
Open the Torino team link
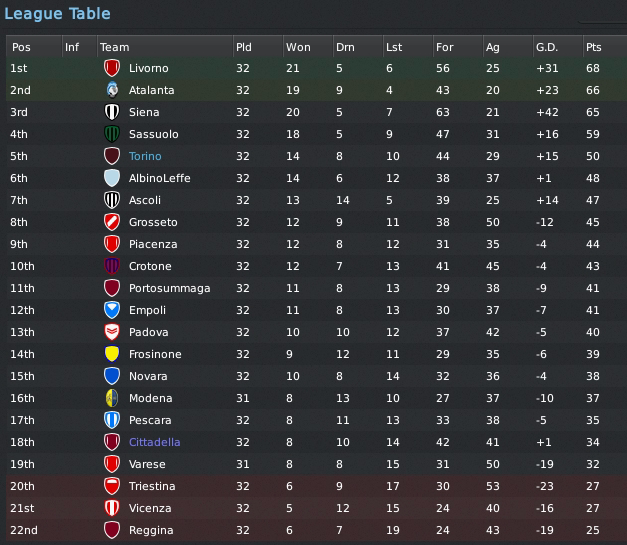(x=145, y=156)
